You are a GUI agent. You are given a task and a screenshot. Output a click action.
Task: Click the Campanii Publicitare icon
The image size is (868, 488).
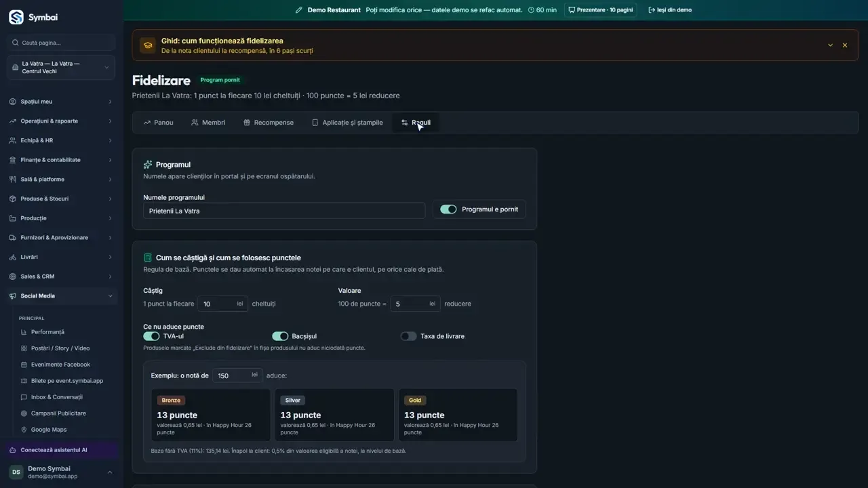[24, 413]
